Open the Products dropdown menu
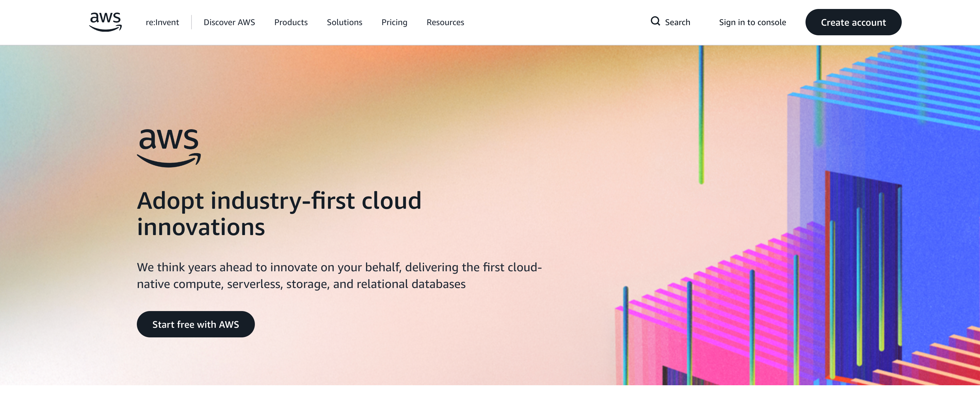 [x=291, y=22]
